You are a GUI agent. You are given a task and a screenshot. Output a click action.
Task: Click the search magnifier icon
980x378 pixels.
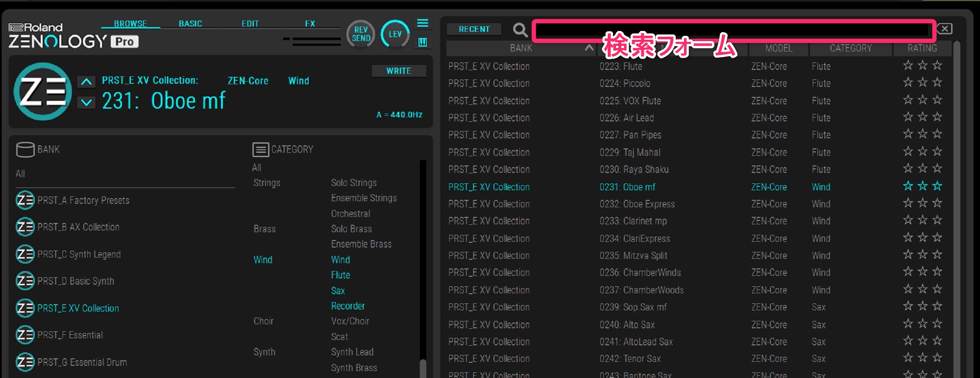520,30
